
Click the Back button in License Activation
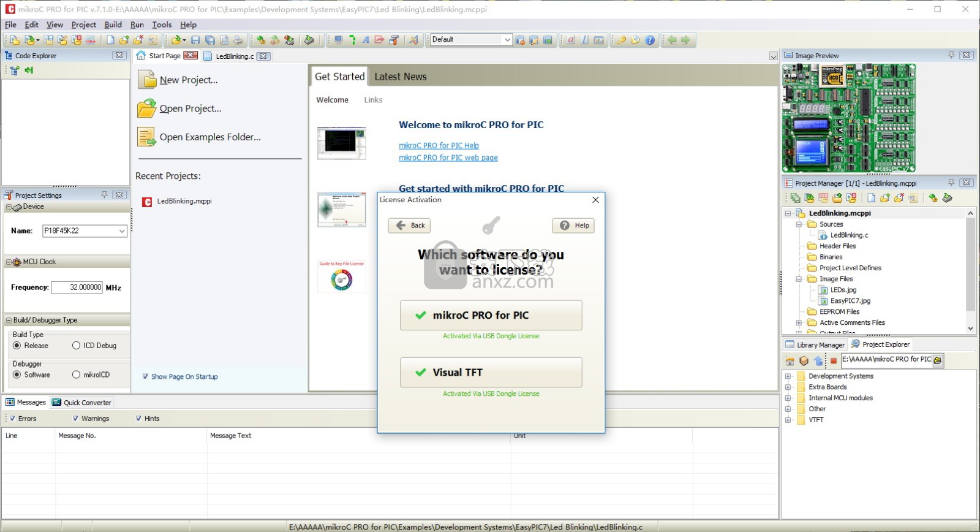(x=409, y=226)
